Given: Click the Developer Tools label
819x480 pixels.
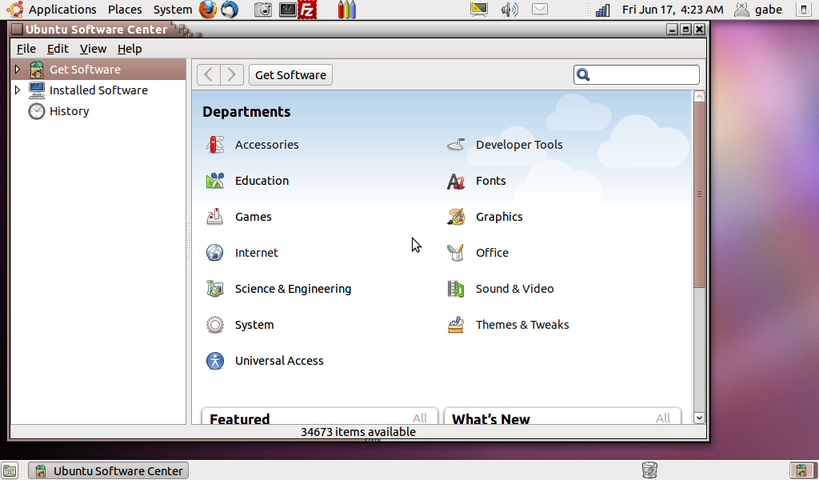Looking at the screenshot, I should click(x=519, y=145).
